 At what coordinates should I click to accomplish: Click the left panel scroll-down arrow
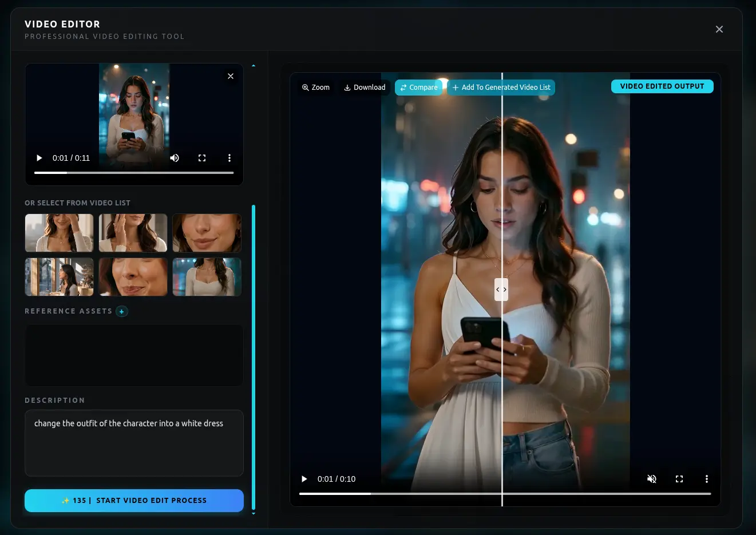(254, 514)
